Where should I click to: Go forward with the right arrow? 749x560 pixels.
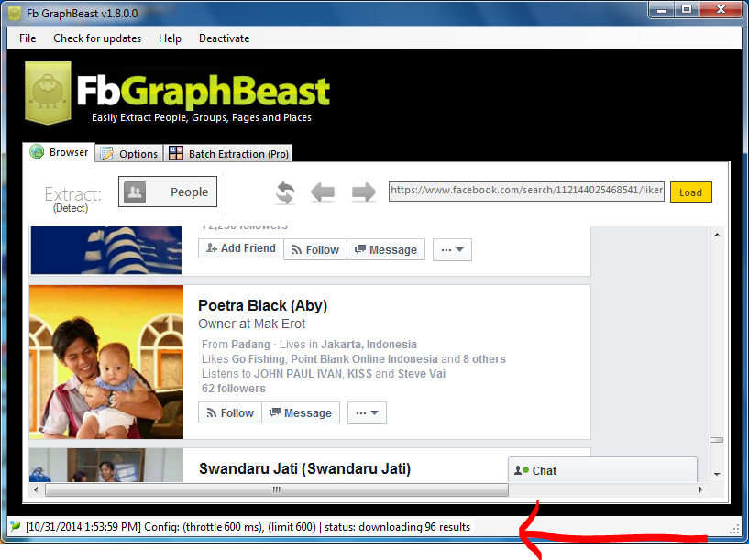click(364, 192)
